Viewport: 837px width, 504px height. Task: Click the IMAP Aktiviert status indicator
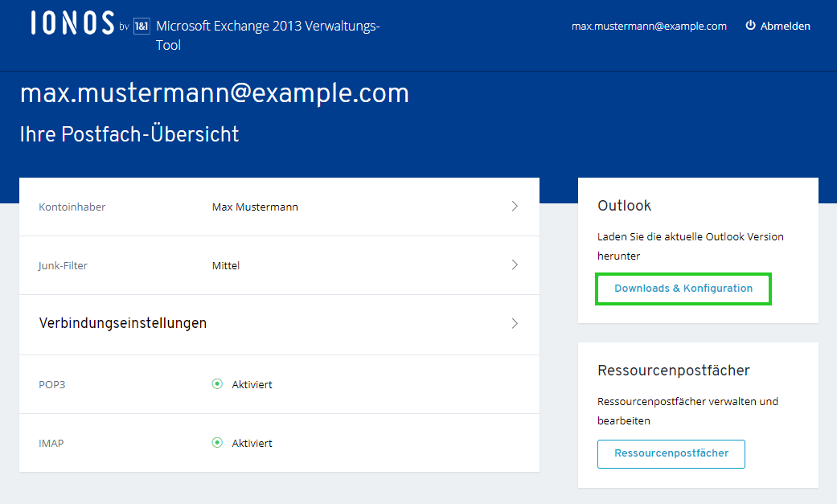click(x=217, y=443)
